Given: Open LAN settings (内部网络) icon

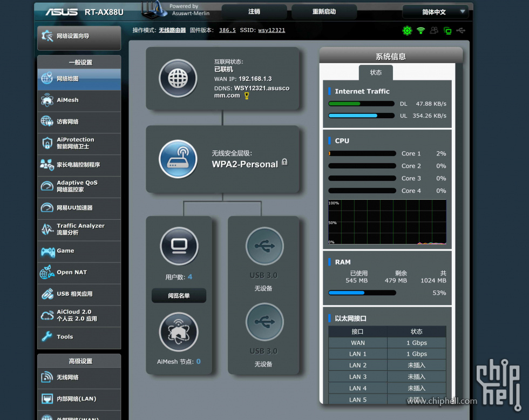Looking at the screenshot, I should click(x=47, y=399).
